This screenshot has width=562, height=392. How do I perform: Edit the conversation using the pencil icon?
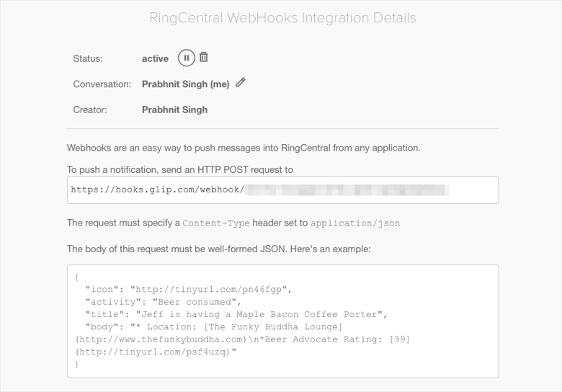pyautogui.click(x=241, y=83)
